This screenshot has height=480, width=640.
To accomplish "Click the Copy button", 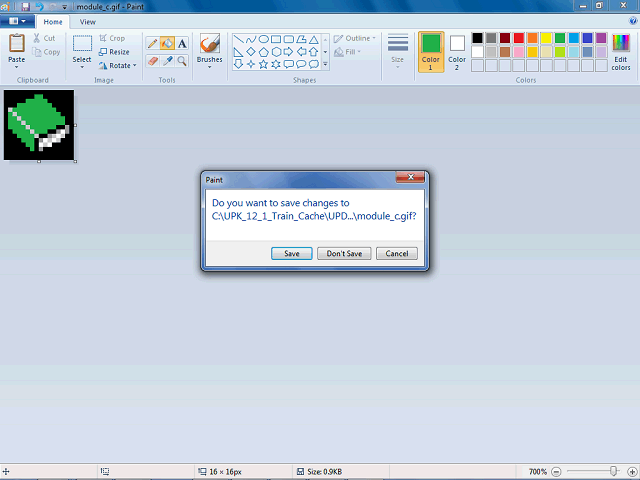I will coord(46,52).
